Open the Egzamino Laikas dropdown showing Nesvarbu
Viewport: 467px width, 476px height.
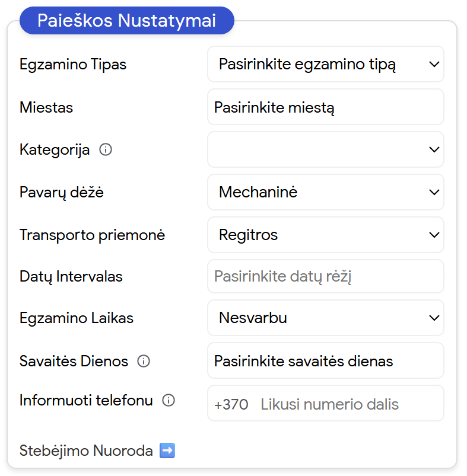(x=325, y=318)
